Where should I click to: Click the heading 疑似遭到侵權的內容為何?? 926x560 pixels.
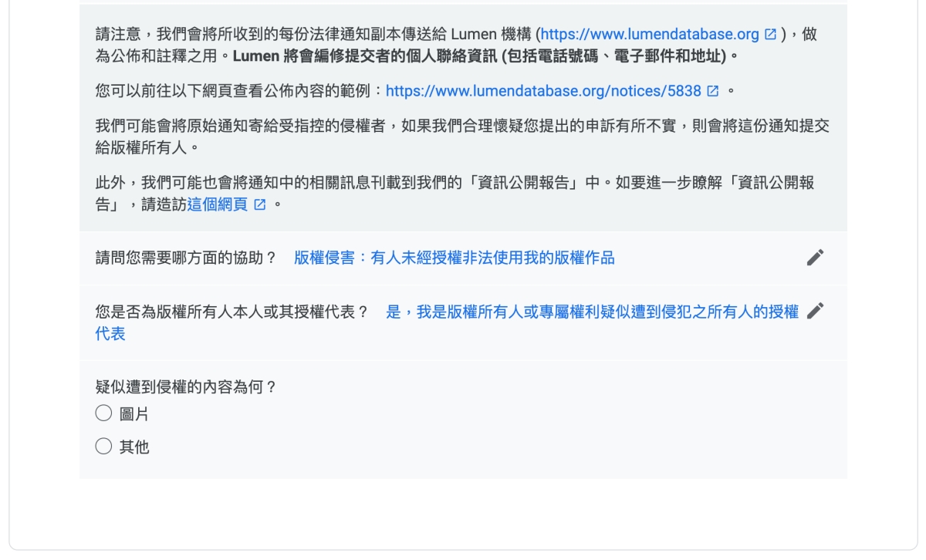pos(186,387)
